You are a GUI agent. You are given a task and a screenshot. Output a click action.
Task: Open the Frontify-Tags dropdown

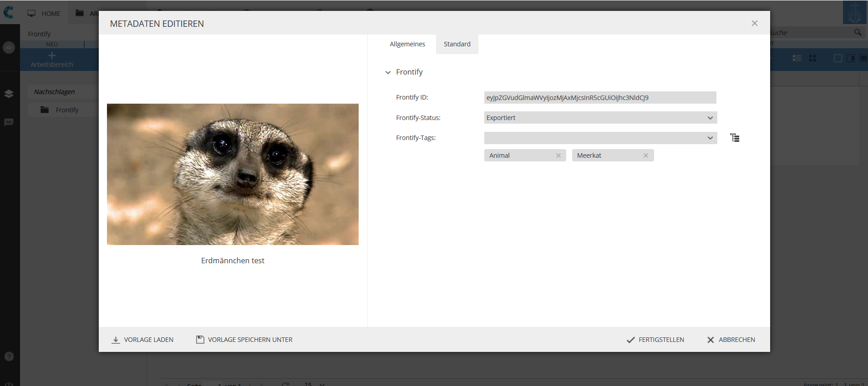tap(600, 138)
